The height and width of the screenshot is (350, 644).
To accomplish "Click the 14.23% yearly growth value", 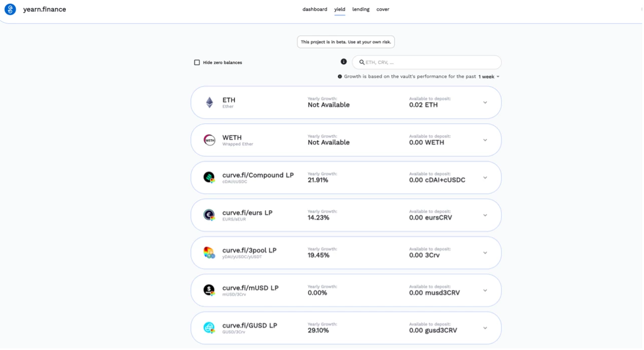I will [x=318, y=218].
